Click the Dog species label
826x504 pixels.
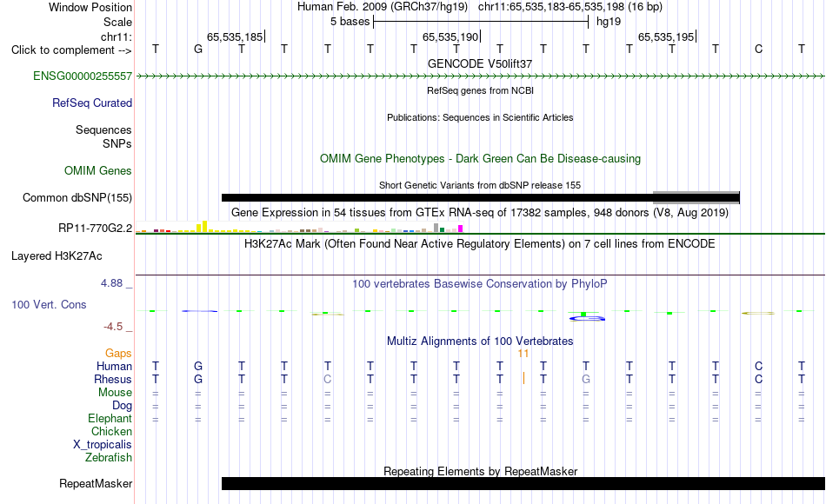(x=122, y=406)
